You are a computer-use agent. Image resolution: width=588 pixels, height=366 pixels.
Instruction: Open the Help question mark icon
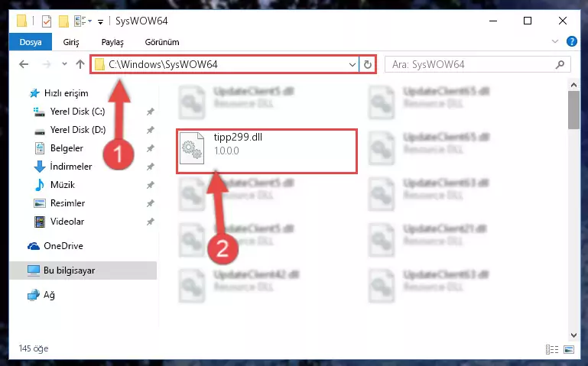[x=571, y=41]
